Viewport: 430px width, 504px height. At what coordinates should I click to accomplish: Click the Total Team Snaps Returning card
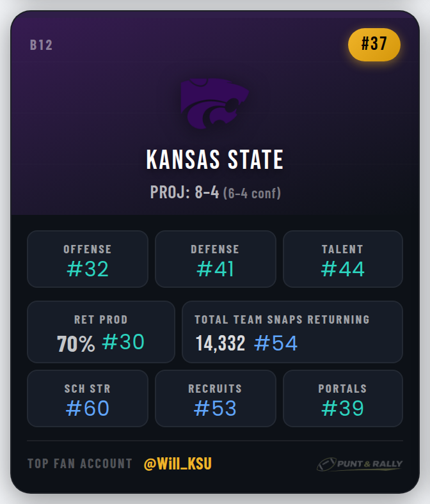pyautogui.click(x=292, y=332)
